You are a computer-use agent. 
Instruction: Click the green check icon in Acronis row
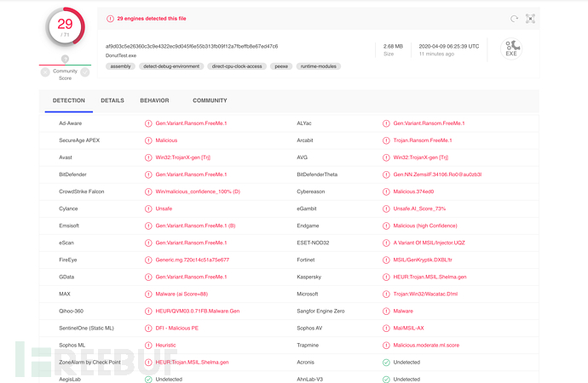tap(386, 363)
